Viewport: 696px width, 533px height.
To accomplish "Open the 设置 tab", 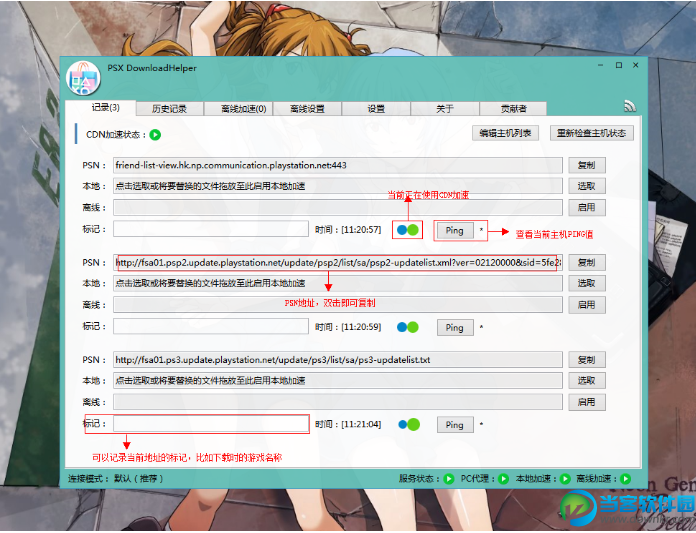I will pyautogui.click(x=376, y=109).
